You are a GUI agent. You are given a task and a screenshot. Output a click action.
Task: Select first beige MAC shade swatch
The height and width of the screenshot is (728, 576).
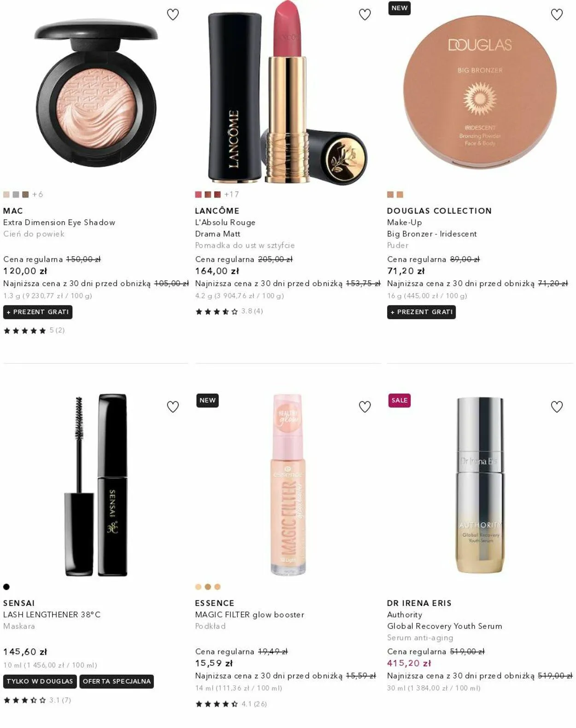click(x=6, y=194)
